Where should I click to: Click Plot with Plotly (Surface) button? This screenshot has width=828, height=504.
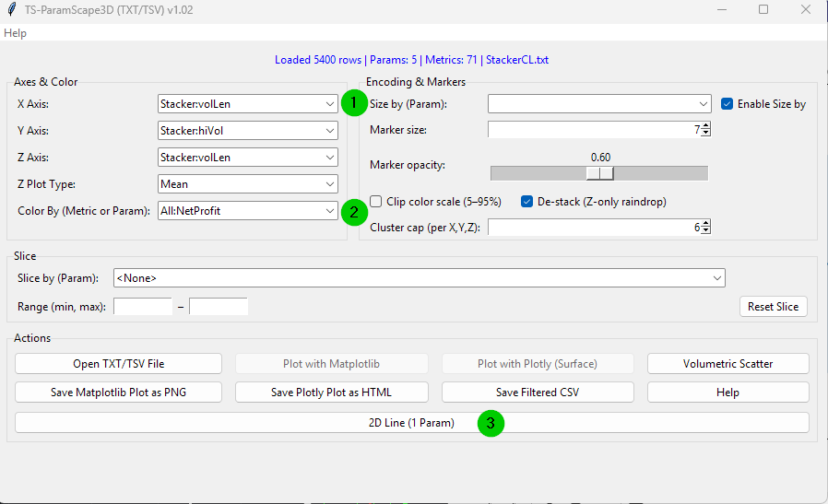(538, 364)
